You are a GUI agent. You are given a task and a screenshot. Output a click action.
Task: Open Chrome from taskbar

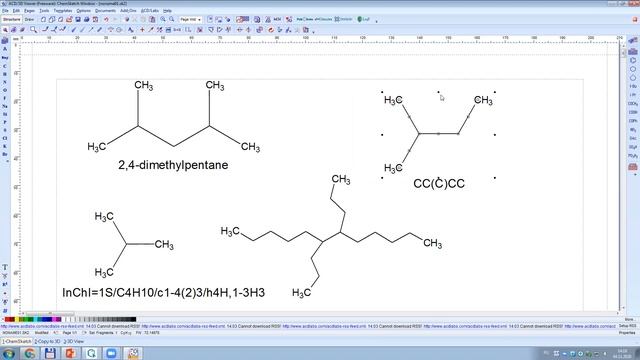pyautogui.click(x=30, y=353)
